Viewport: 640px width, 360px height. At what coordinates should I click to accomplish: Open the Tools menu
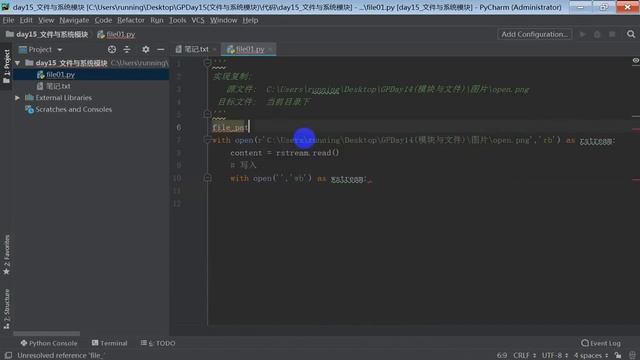(178, 20)
